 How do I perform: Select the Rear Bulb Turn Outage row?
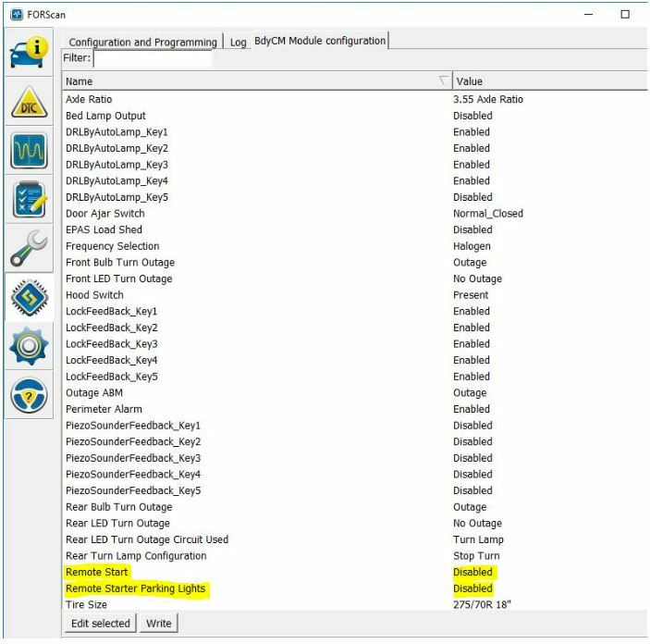click(x=355, y=507)
